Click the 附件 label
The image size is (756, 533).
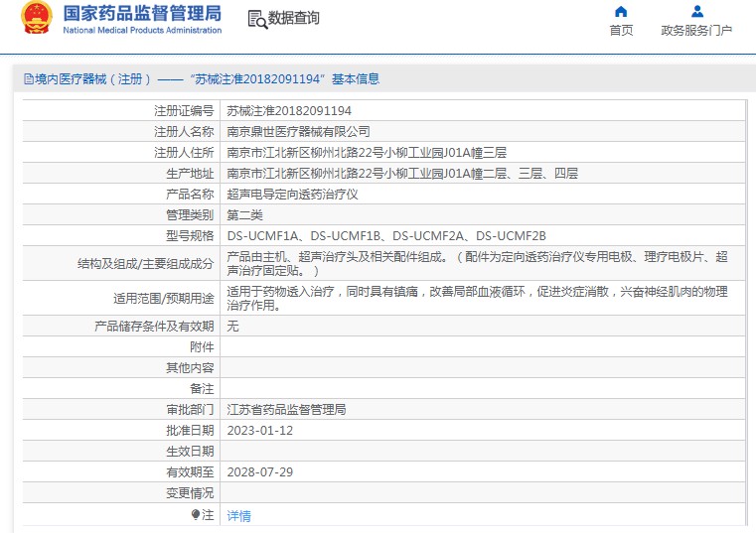click(x=202, y=347)
